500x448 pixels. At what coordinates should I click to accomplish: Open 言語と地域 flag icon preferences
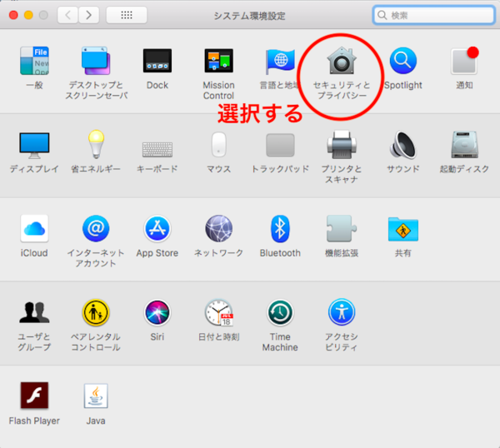(280, 62)
